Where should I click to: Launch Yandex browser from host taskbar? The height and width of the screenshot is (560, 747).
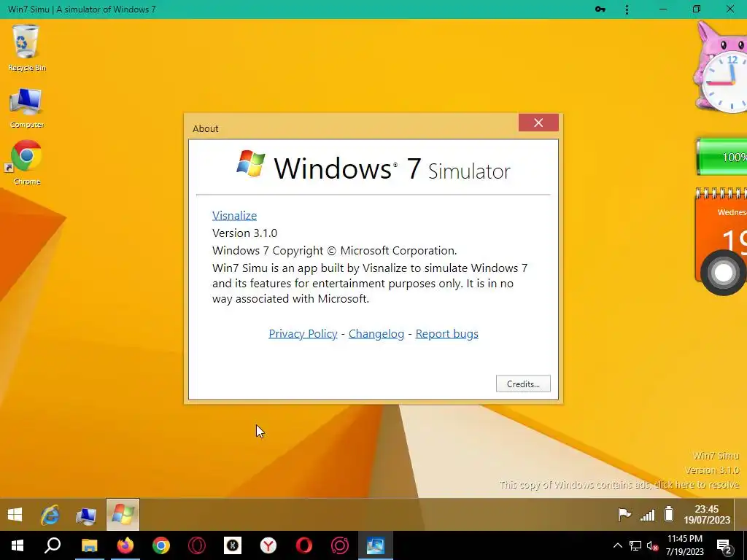(x=268, y=545)
